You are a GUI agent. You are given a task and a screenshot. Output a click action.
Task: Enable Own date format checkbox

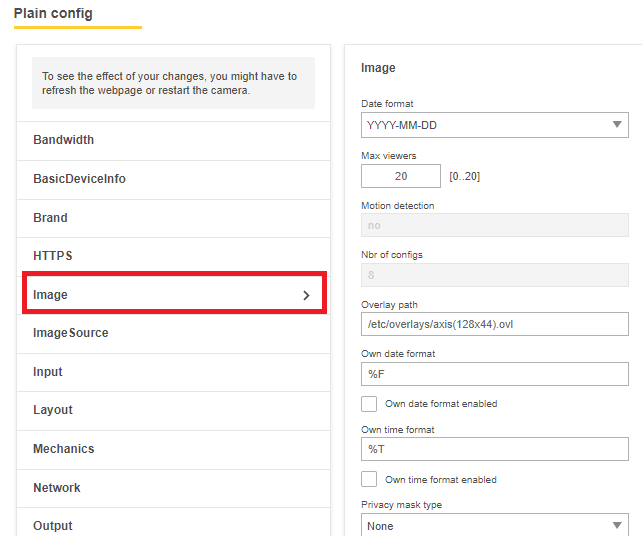click(369, 404)
